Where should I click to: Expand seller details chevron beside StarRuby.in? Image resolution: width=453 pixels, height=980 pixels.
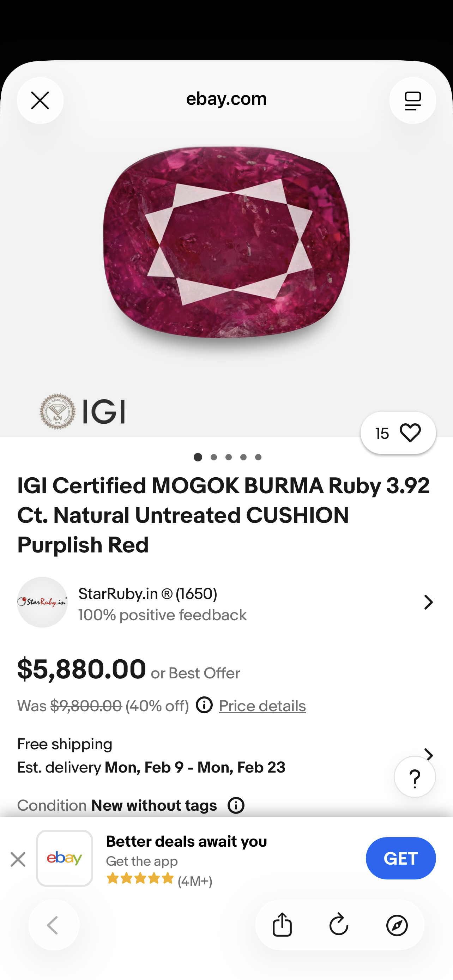[x=428, y=602]
